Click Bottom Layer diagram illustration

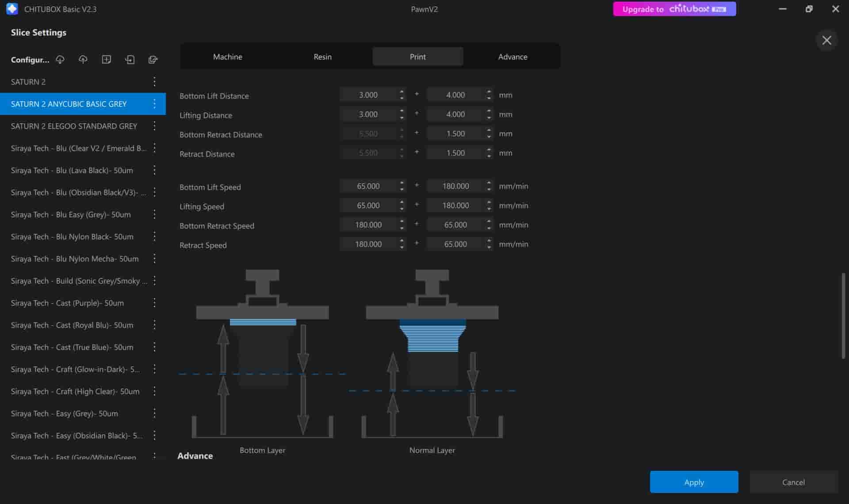tap(263, 354)
